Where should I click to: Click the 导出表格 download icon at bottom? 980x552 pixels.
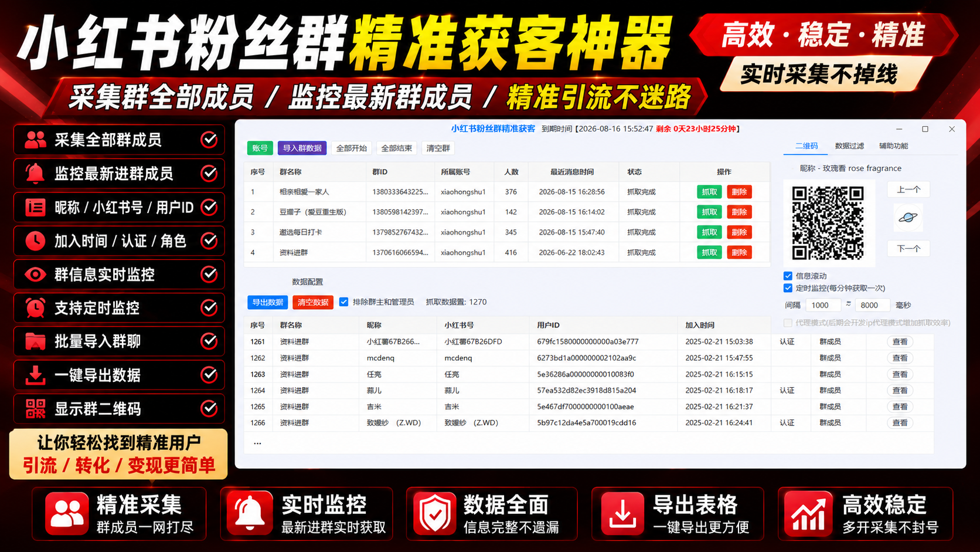click(622, 513)
